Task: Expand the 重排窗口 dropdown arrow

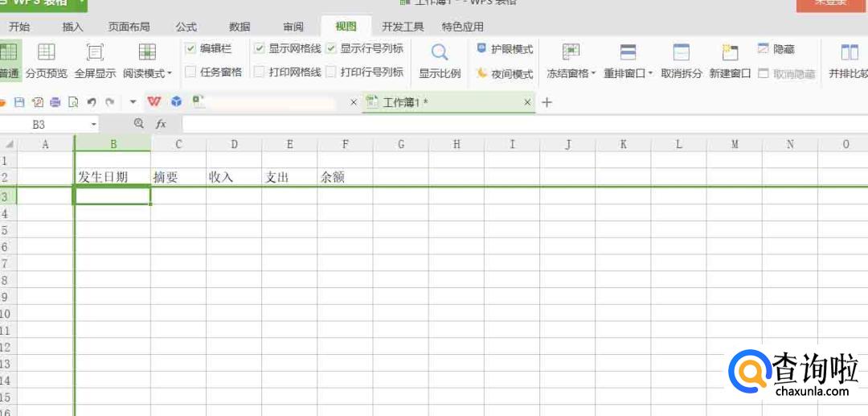Action: pos(650,74)
